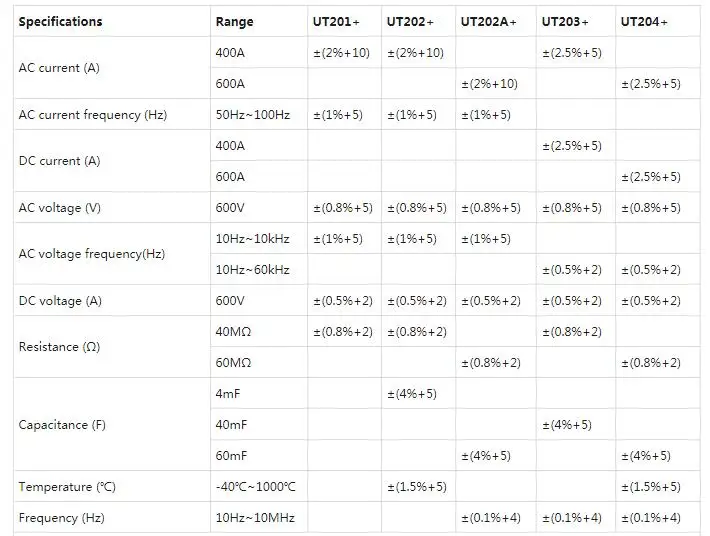Click the 4mF accuracy value for UT202+
Viewport: 710px width, 536px height.
[412, 394]
